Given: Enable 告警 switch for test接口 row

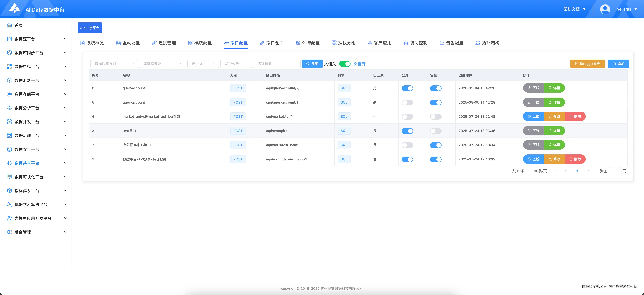Looking at the screenshot, I should 436,131.
